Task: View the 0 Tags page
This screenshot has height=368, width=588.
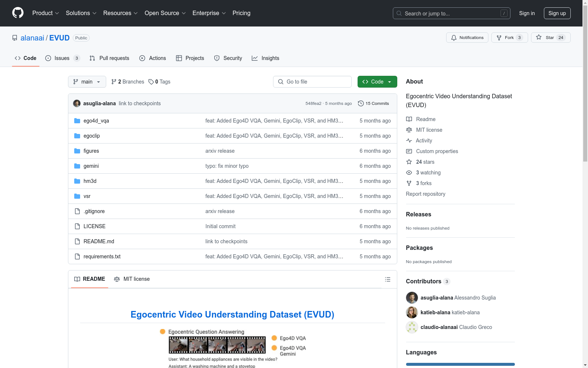Action: pyautogui.click(x=159, y=82)
